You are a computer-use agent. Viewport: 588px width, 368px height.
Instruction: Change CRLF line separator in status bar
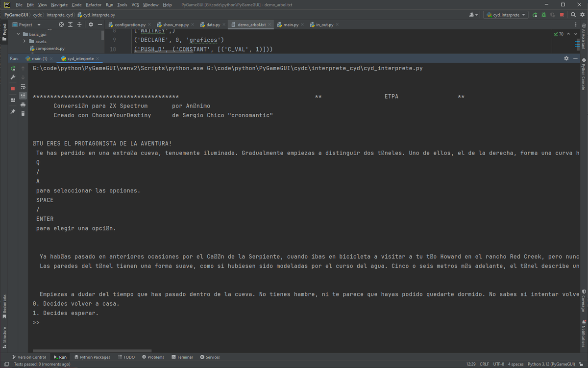(484, 364)
